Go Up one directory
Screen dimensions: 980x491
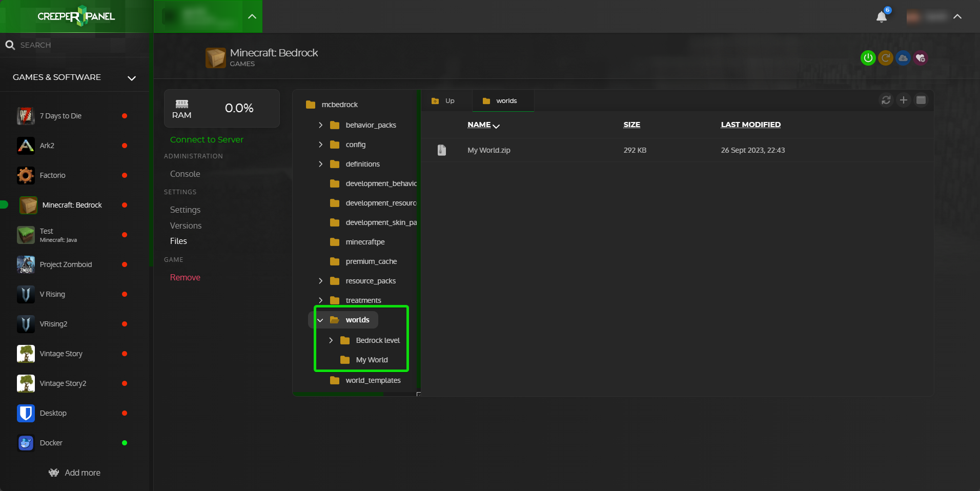(443, 101)
